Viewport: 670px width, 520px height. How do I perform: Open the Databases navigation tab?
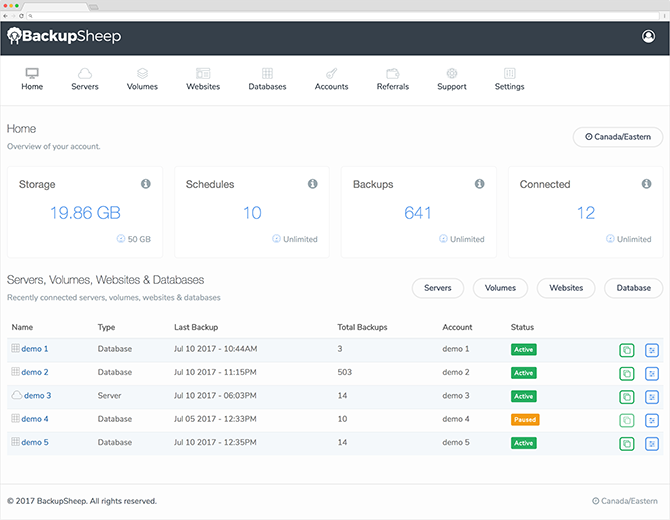point(267,79)
